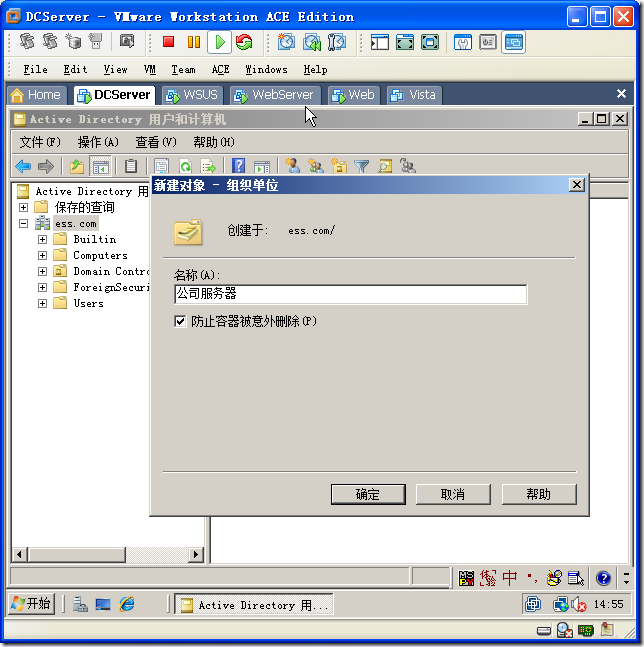Image resolution: width=644 pixels, height=647 pixels.
Task: Expand the Users tree node
Action: click(x=42, y=303)
